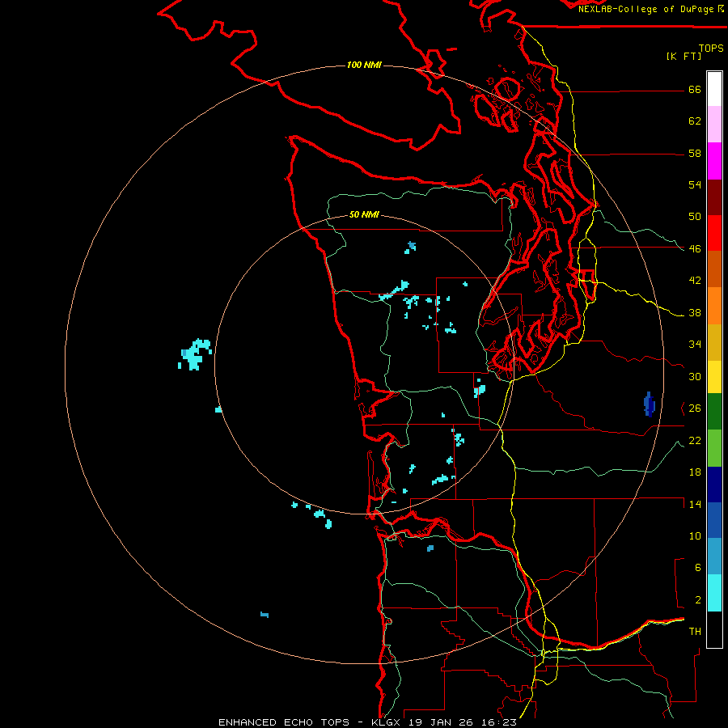Select the 62 scale label
Screen dimensions: 728x728
tap(695, 121)
